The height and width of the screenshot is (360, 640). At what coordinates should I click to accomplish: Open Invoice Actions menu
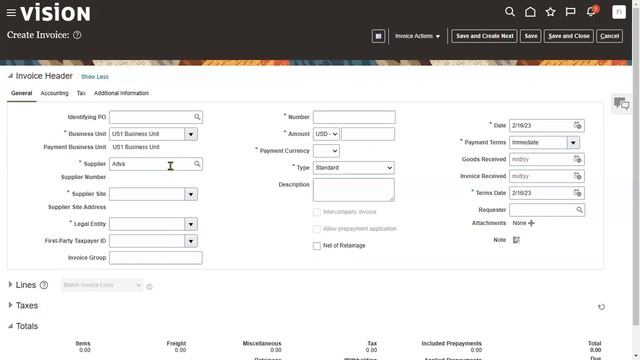(x=417, y=36)
